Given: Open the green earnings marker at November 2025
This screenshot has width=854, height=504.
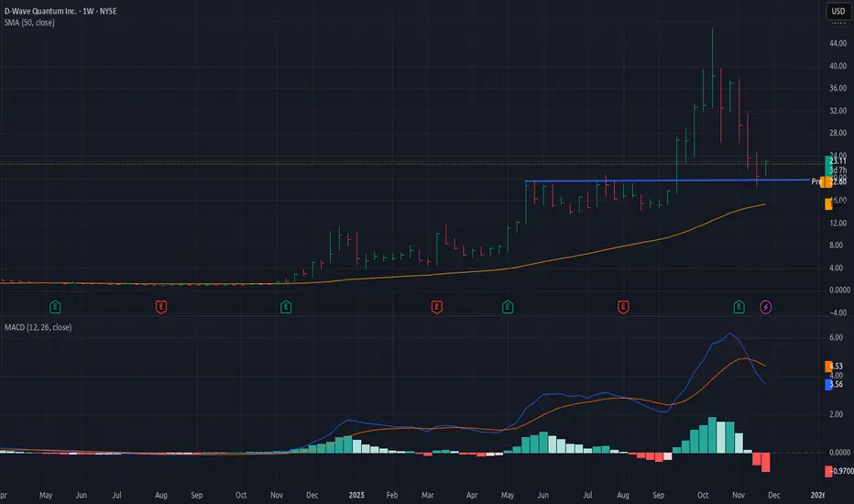Looking at the screenshot, I should pos(739,307).
